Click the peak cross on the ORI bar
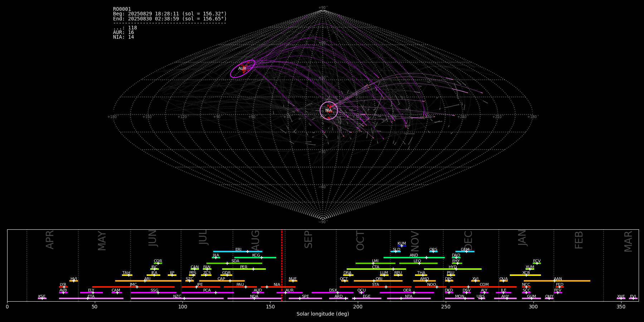644x322 pixels. coord(374,281)
